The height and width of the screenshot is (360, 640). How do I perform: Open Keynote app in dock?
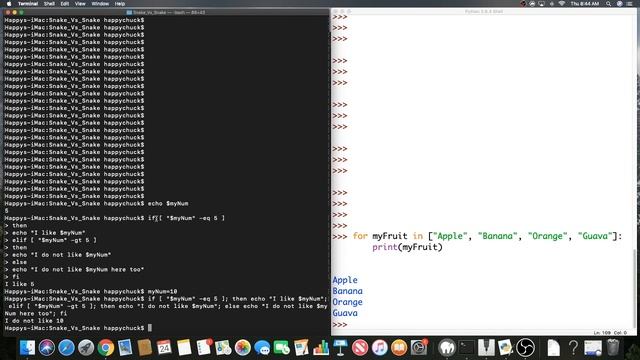340,348
